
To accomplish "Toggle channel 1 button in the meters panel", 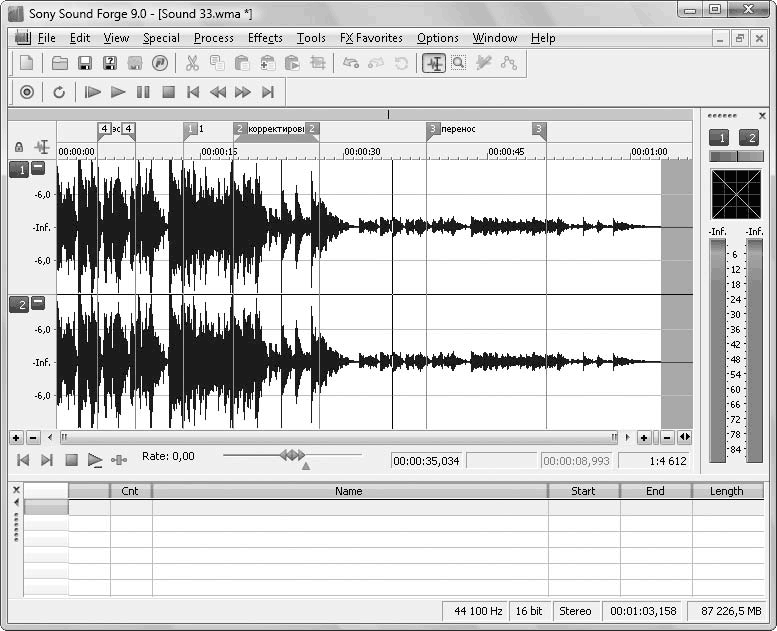I will pyautogui.click(x=718, y=138).
